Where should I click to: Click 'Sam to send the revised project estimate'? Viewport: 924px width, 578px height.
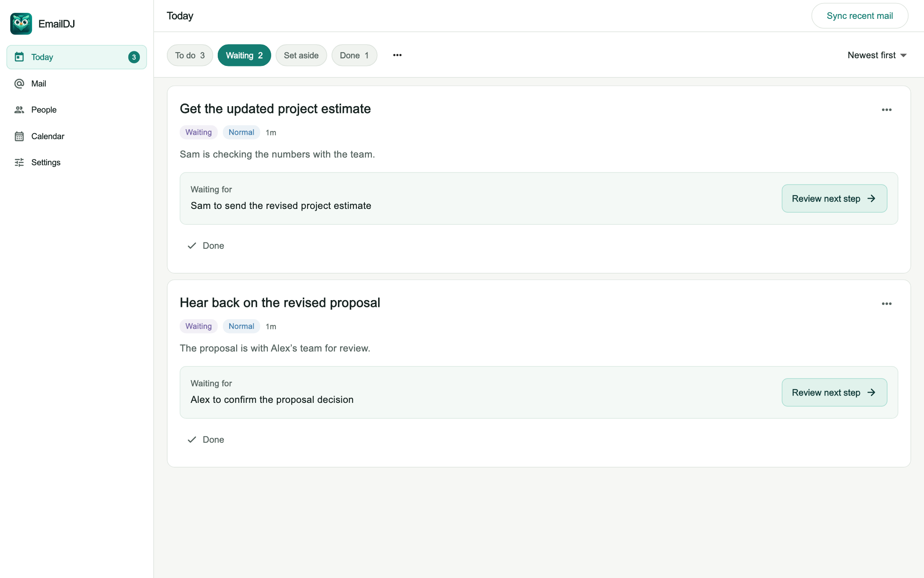click(281, 206)
